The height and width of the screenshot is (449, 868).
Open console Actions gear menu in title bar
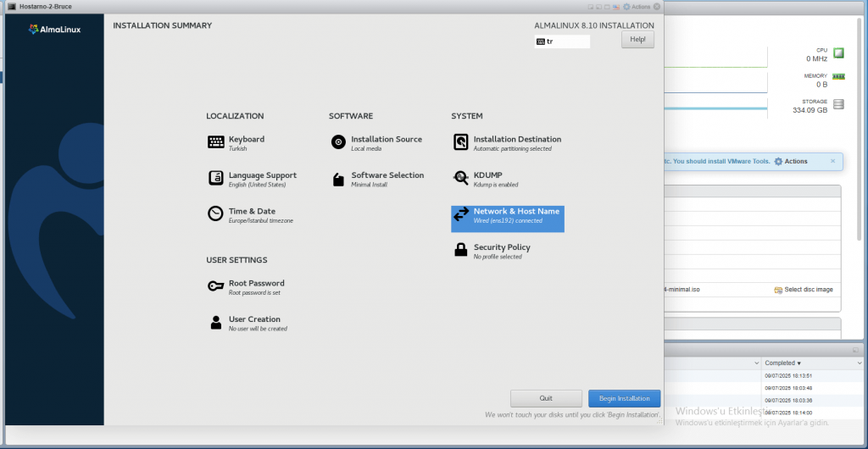tap(636, 7)
